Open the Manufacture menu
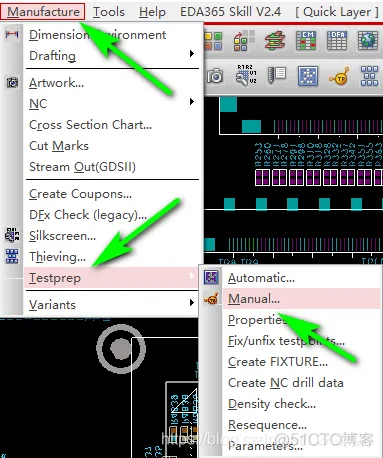The image size is (383, 458). pos(43,12)
